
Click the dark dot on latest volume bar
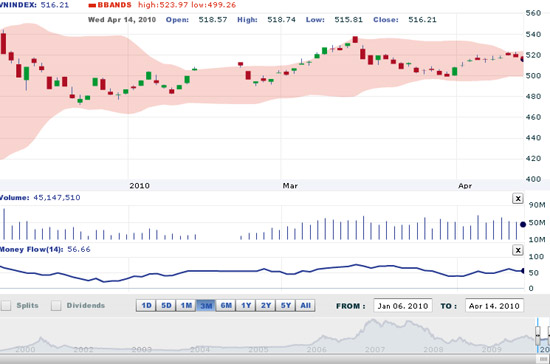click(523, 224)
